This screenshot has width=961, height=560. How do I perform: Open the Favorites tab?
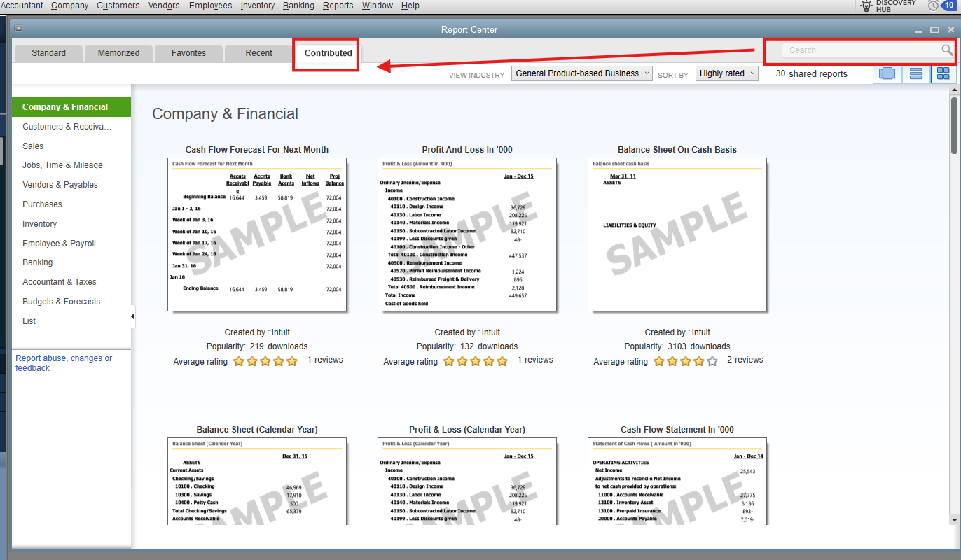[188, 53]
